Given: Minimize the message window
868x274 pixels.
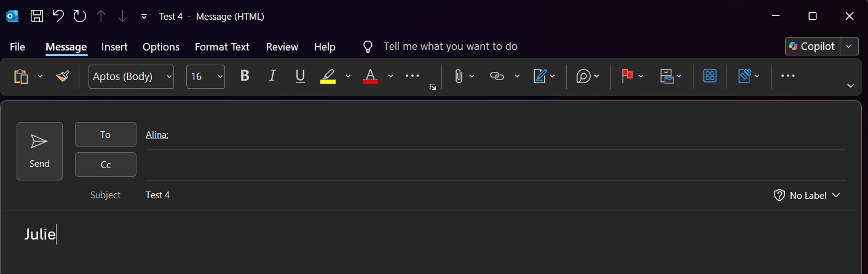Looking at the screenshot, I should tap(775, 17).
